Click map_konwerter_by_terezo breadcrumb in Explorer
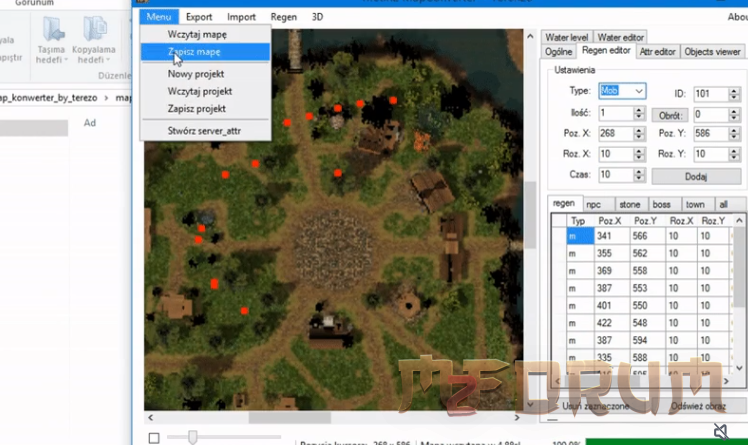The height and width of the screenshot is (445, 748). coord(49,98)
